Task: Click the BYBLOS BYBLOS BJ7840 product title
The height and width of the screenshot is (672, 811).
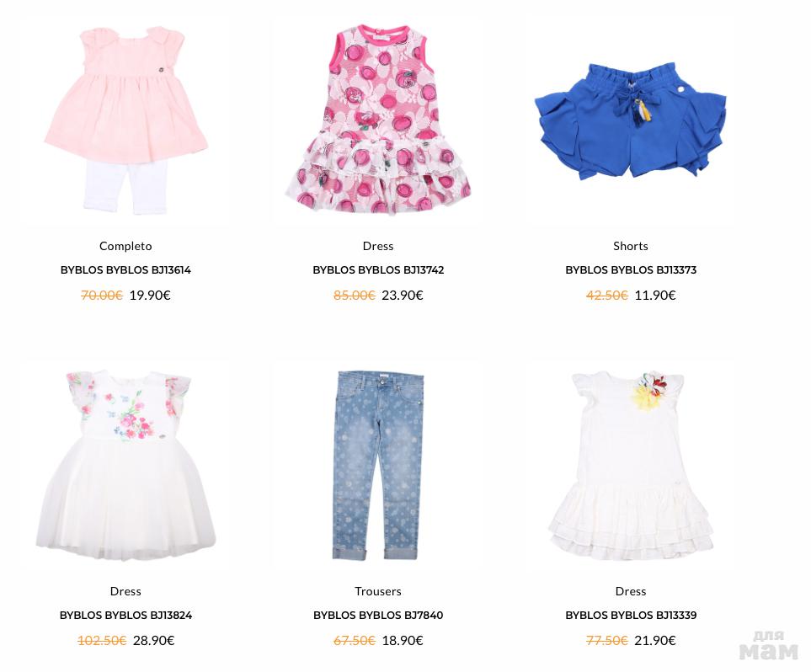Action: pyautogui.click(x=378, y=616)
